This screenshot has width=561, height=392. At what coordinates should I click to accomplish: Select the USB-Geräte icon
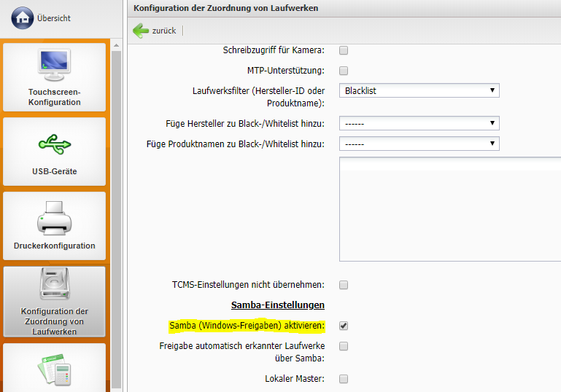point(54,142)
